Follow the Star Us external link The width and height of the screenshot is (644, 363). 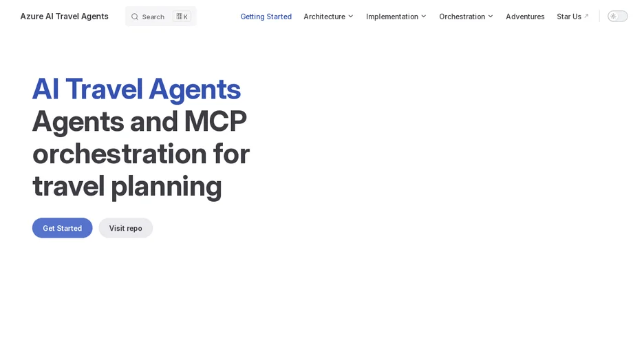click(572, 17)
